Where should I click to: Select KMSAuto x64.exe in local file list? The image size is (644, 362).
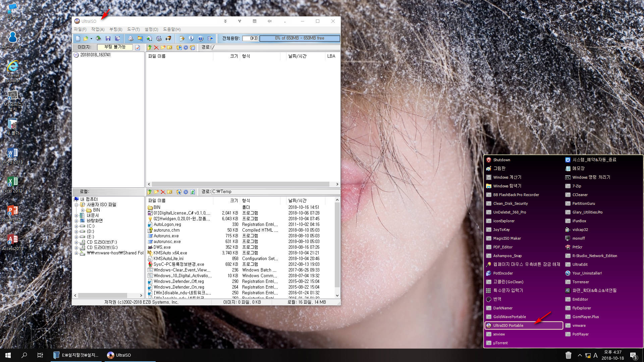pos(170,253)
